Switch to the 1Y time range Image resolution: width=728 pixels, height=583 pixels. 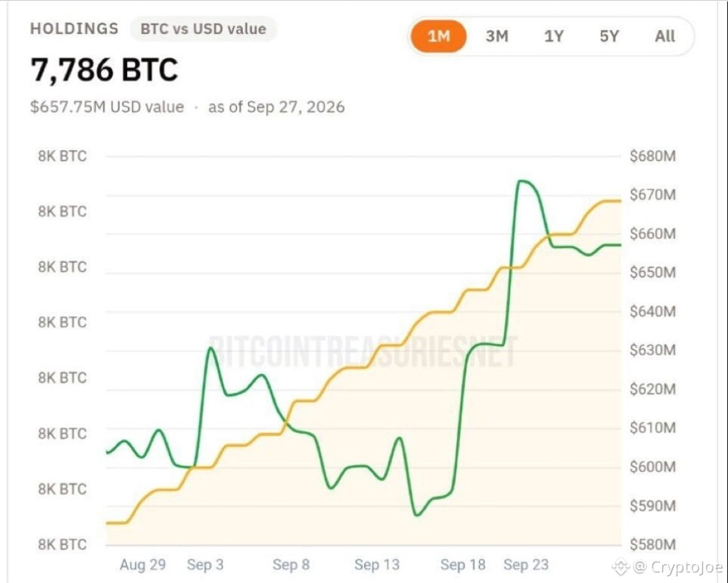click(553, 36)
